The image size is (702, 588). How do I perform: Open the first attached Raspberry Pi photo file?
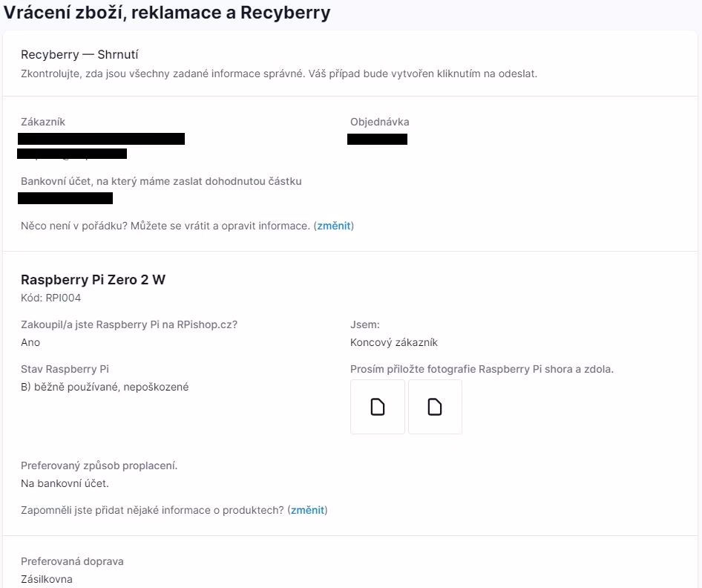tap(378, 407)
